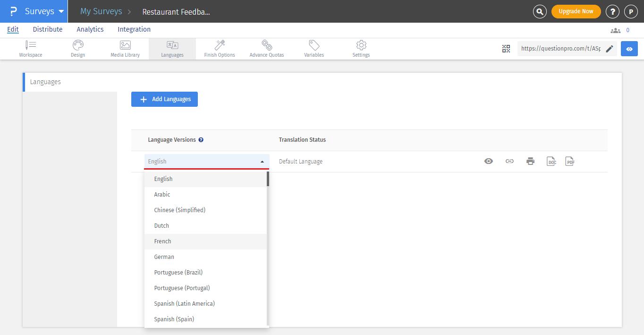The image size is (644, 335).
Task: Export English survey as PDF
Action: point(570,162)
